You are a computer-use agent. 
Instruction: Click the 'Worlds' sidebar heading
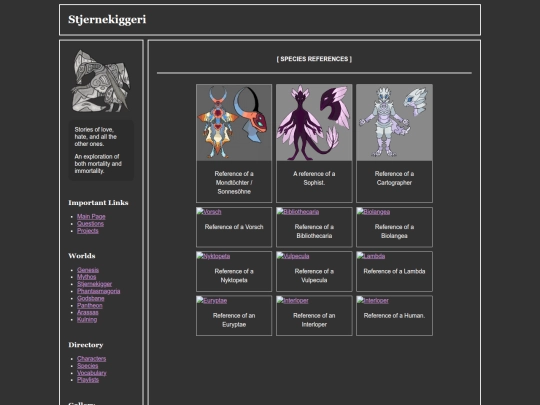tap(82, 256)
